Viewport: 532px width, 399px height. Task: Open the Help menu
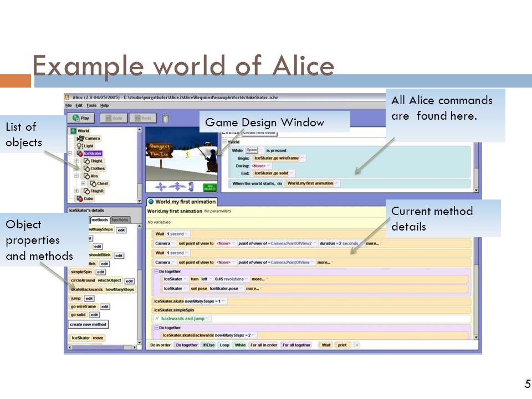[x=105, y=105]
